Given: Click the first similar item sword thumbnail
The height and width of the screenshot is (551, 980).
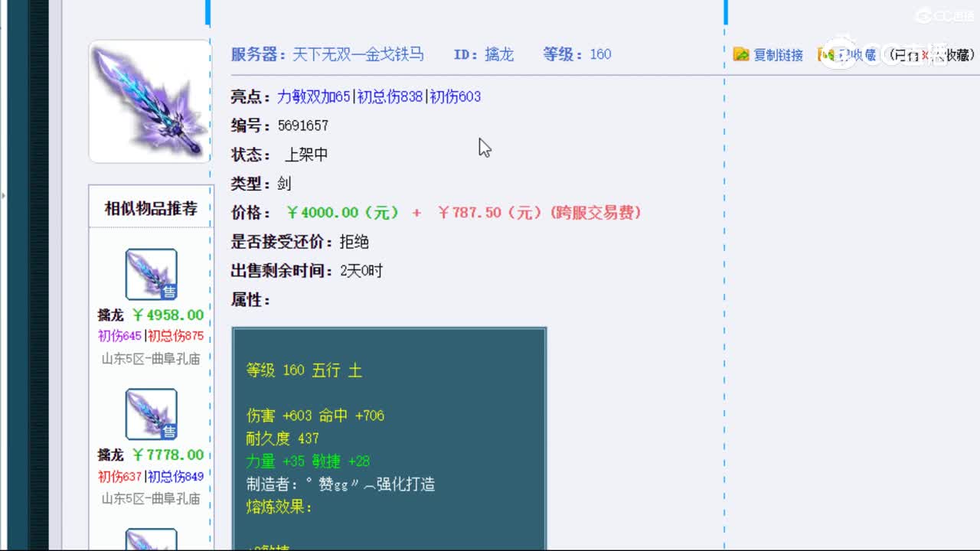Looking at the screenshot, I should point(150,273).
